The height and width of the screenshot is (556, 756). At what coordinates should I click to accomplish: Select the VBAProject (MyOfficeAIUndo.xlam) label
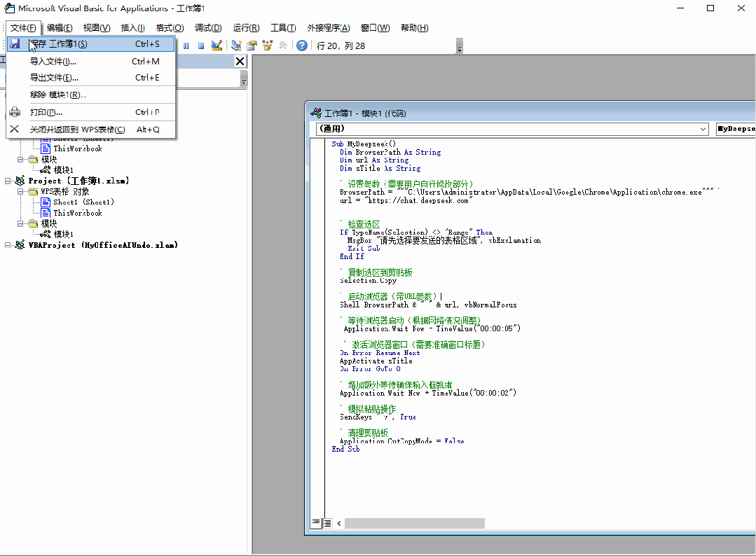coord(103,245)
